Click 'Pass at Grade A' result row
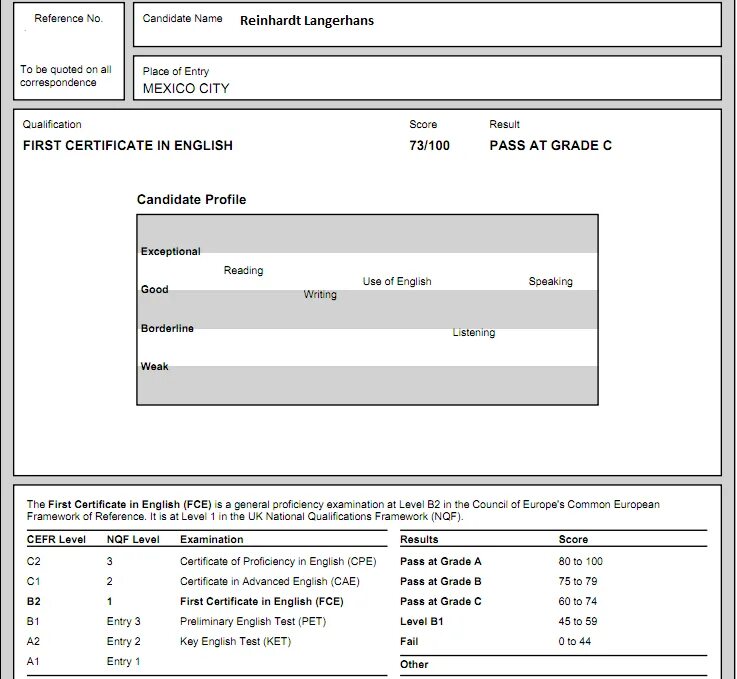This screenshot has height=679, width=737. point(440,561)
